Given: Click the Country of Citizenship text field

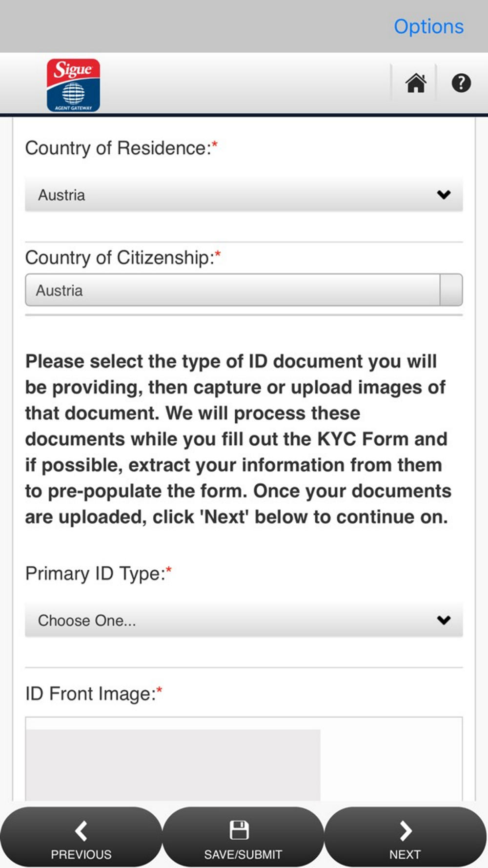Looking at the screenshot, I should [x=233, y=290].
